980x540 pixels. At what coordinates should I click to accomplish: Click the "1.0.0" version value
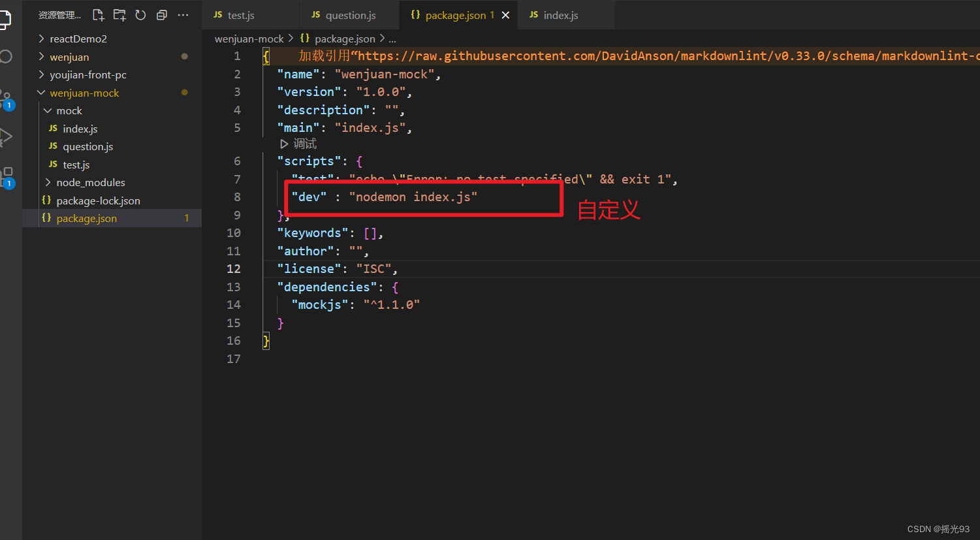click(381, 92)
